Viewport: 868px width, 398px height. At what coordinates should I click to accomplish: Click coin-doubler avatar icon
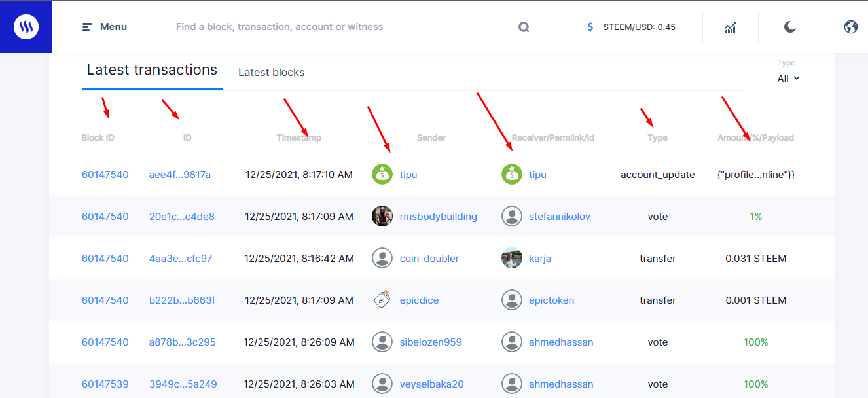click(x=382, y=259)
